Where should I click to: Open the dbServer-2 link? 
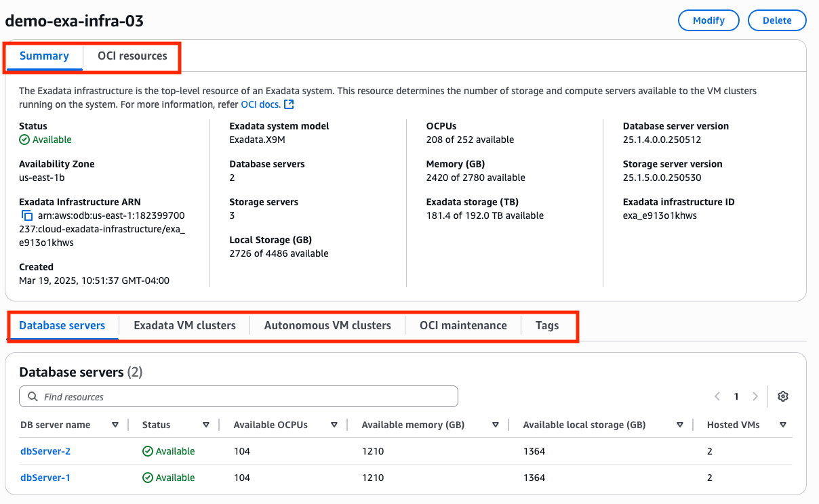coord(45,451)
